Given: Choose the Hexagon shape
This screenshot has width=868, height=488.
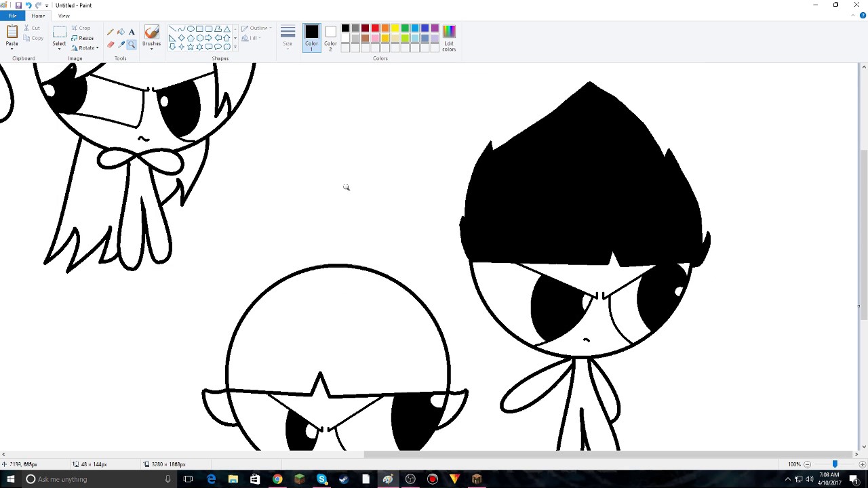Looking at the screenshot, I should point(200,37).
